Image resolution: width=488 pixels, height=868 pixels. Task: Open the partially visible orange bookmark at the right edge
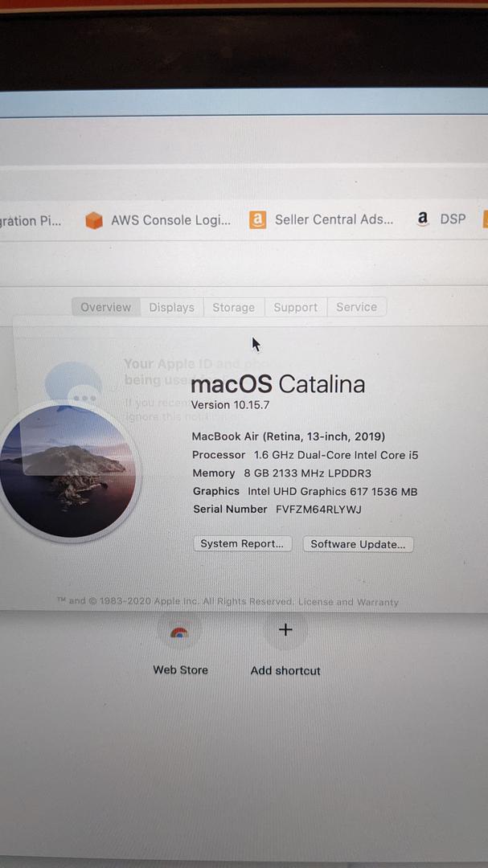click(x=486, y=219)
